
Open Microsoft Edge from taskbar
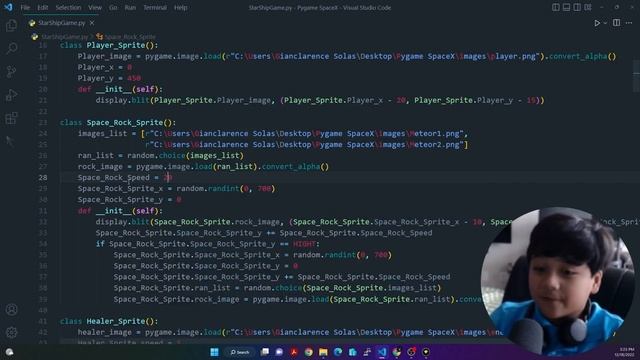[x=338, y=352]
